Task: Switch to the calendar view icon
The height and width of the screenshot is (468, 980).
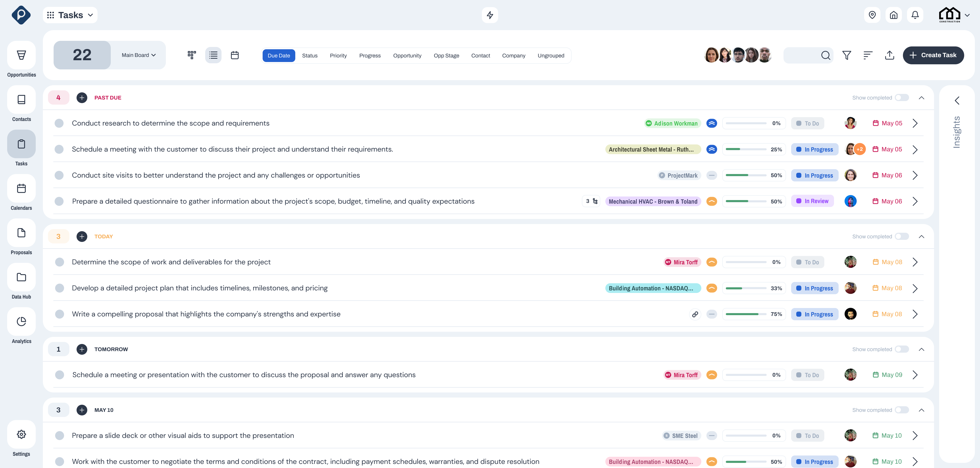Action: pos(235,55)
